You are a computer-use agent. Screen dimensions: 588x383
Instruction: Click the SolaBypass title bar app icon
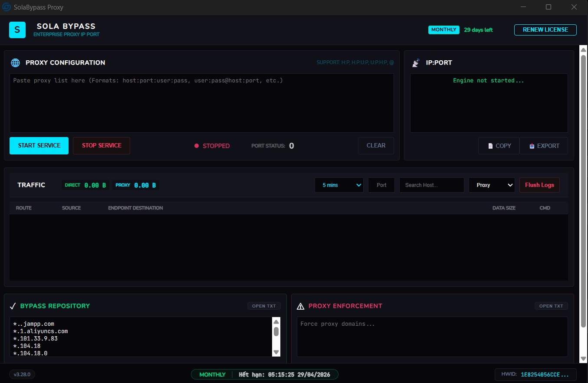pos(7,7)
